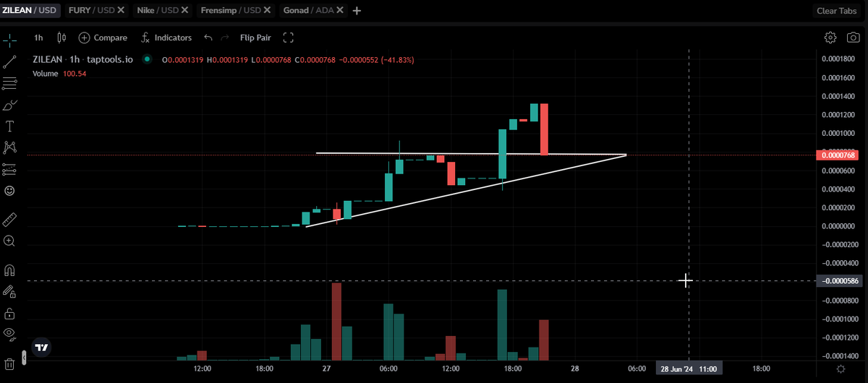
Task: Select the brush drawing tool
Action: pos(9,106)
